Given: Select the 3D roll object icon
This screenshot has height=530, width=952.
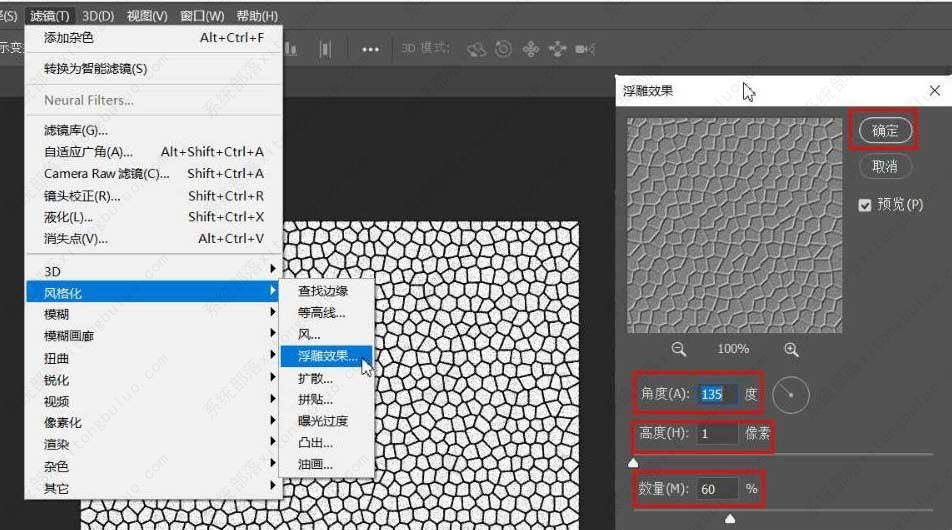Looking at the screenshot, I should (x=503, y=48).
